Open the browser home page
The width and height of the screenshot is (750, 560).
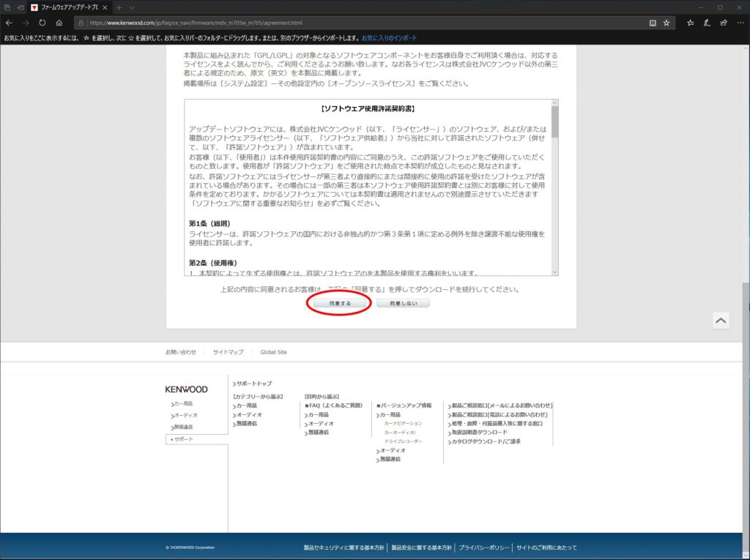59,23
